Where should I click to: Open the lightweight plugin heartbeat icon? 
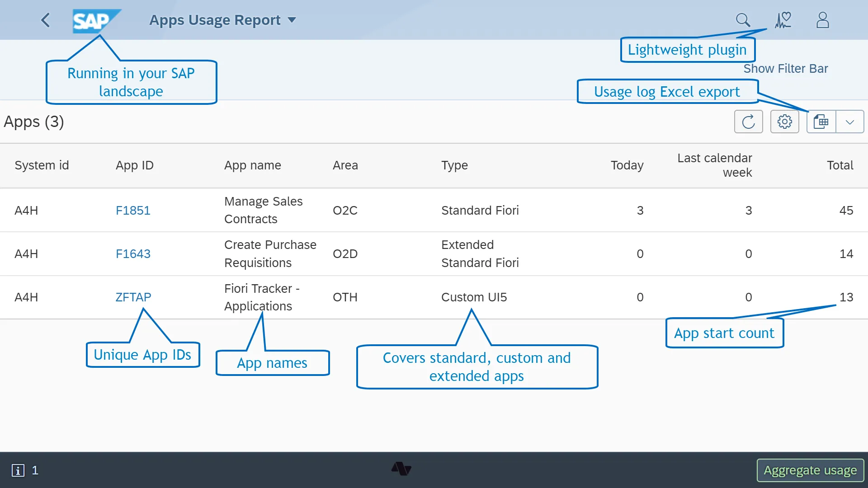pos(783,20)
